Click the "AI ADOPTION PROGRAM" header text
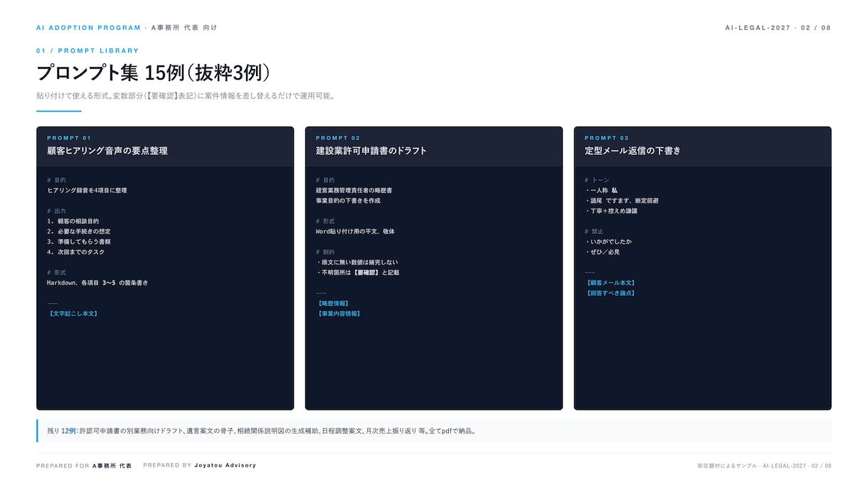This screenshot has width=868, height=488. point(89,28)
